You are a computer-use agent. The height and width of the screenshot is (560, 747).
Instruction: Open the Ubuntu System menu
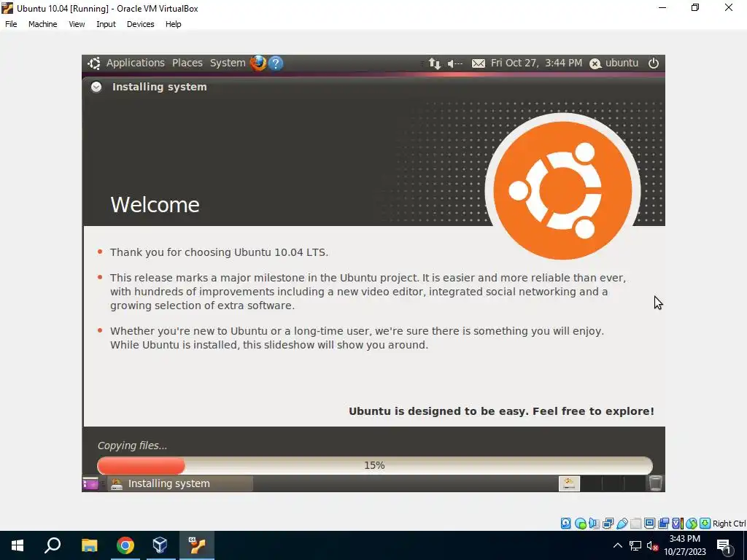tap(228, 63)
